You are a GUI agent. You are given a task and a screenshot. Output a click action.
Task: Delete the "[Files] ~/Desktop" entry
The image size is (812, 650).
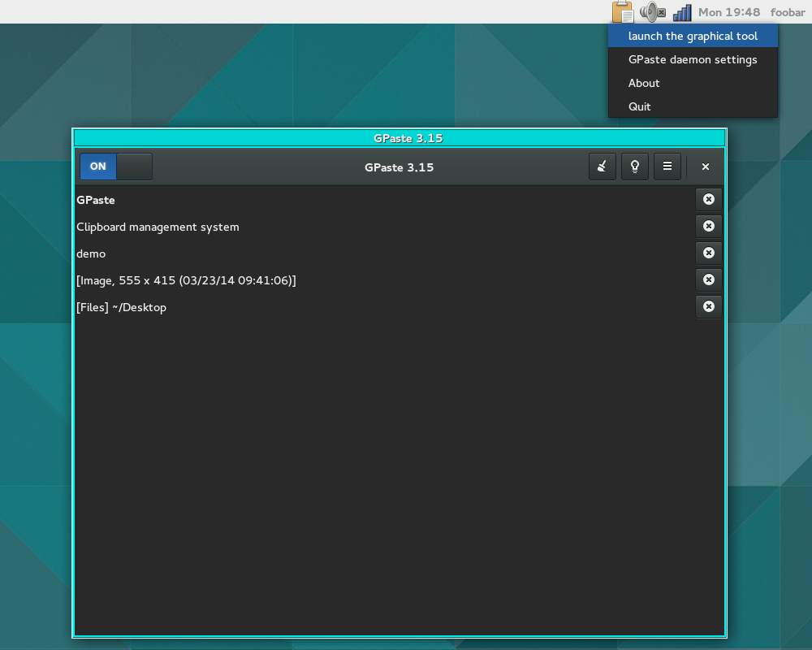pos(708,307)
